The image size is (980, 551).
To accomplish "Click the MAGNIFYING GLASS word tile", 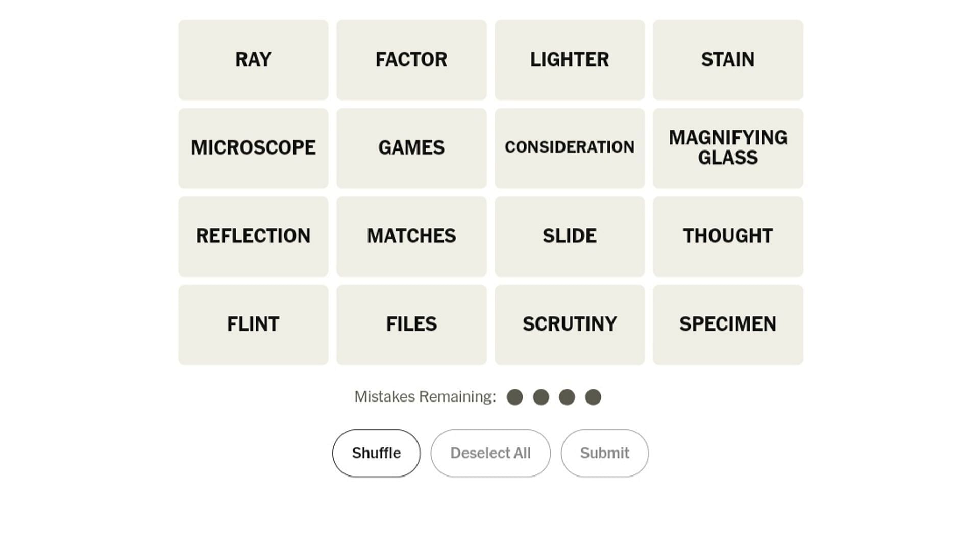I will click(x=727, y=147).
